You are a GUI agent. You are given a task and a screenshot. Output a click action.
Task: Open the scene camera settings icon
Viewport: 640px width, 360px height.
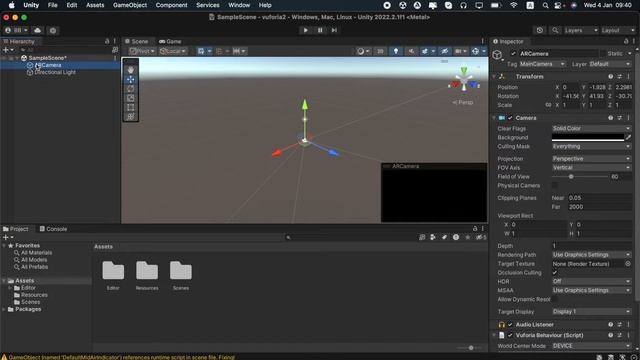(461, 51)
